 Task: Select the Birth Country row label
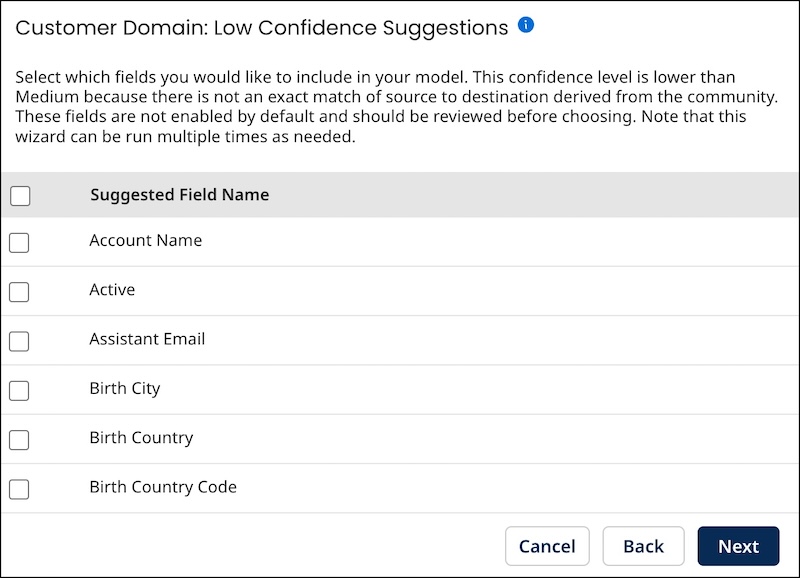141,438
